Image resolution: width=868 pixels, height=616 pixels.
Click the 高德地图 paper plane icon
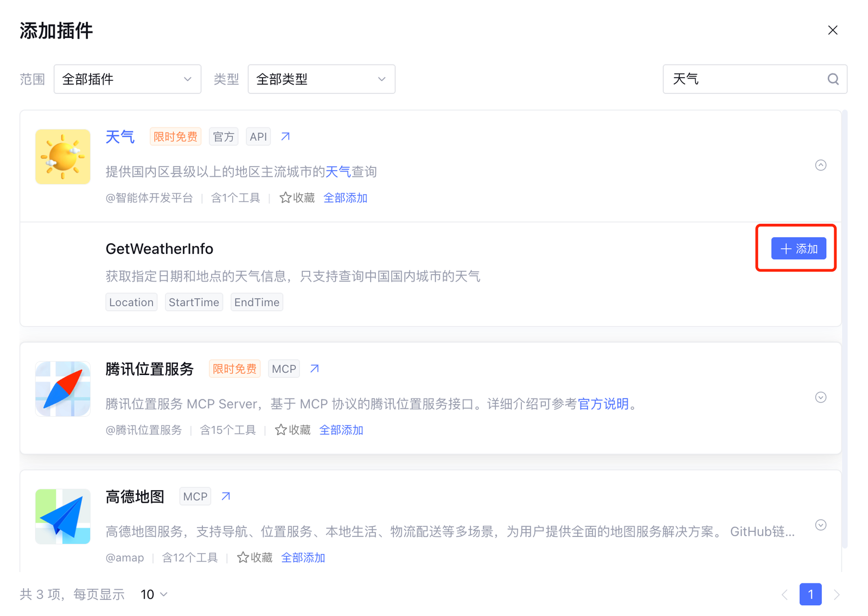click(63, 517)
